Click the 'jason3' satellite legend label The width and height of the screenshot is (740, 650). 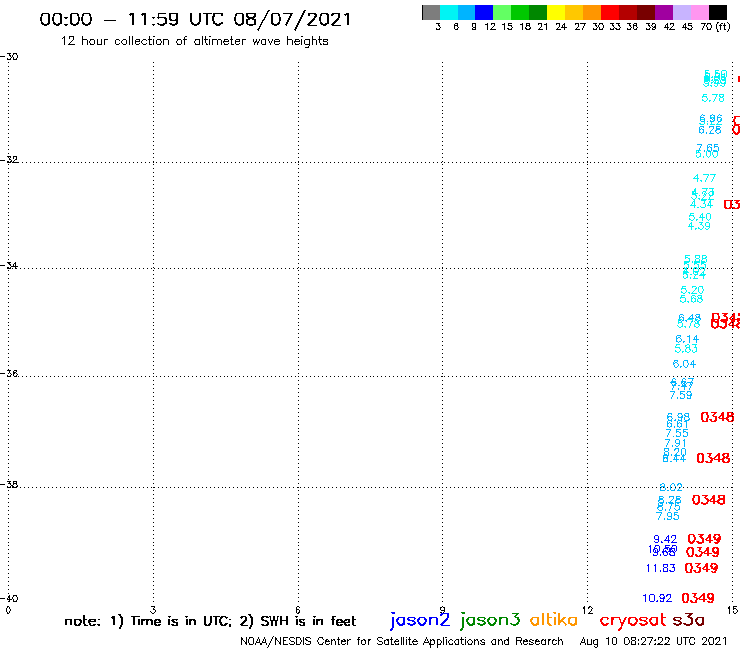[490, 620]
